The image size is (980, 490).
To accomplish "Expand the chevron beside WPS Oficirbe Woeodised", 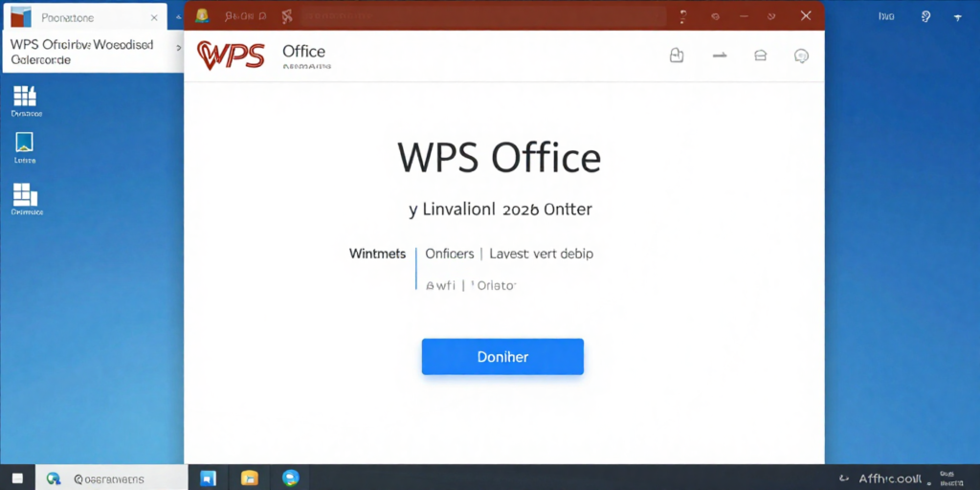I will pos(179,48).
